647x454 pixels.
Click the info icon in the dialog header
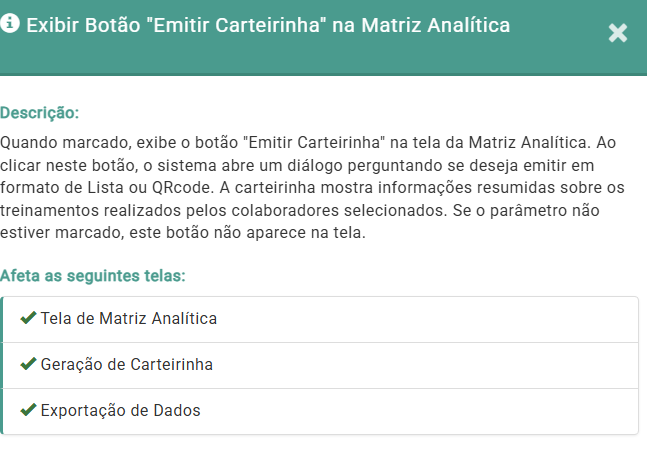11,24
